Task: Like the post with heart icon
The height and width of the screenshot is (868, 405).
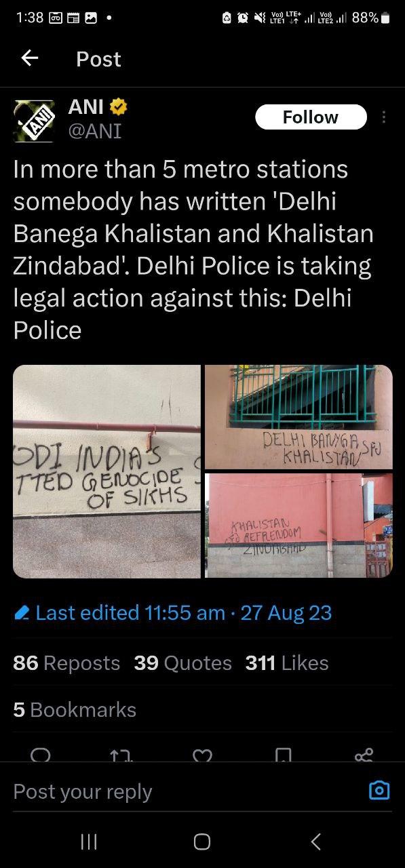Action: pos(202,754)
